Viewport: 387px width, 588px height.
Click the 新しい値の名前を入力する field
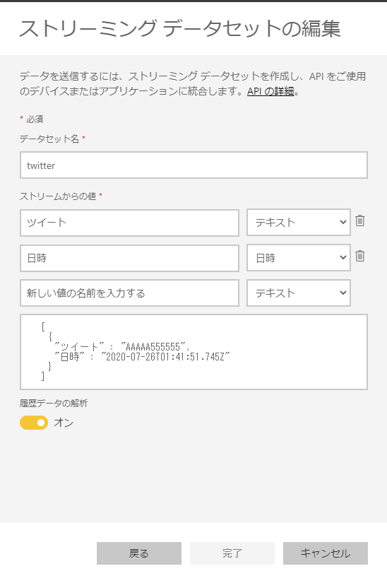129,293
